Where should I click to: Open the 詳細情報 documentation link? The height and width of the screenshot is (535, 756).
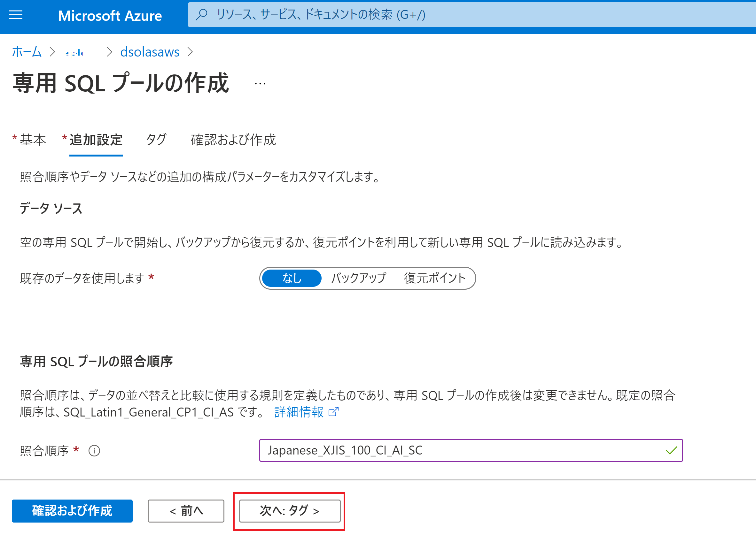click(x=298, y=412)
